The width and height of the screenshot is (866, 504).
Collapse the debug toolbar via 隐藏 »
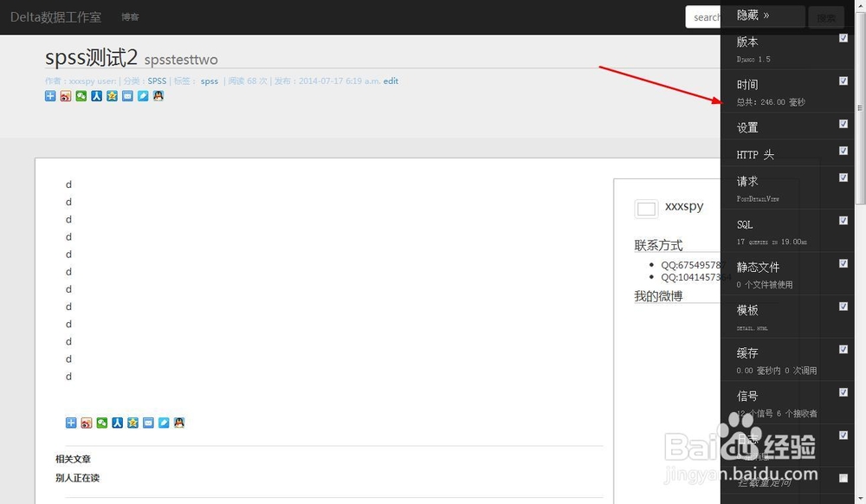753,16
